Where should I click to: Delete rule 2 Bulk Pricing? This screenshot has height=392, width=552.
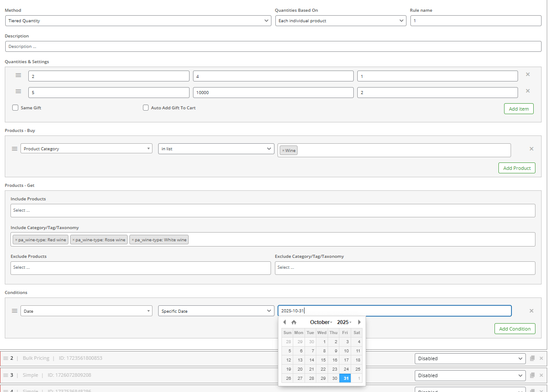541,358
